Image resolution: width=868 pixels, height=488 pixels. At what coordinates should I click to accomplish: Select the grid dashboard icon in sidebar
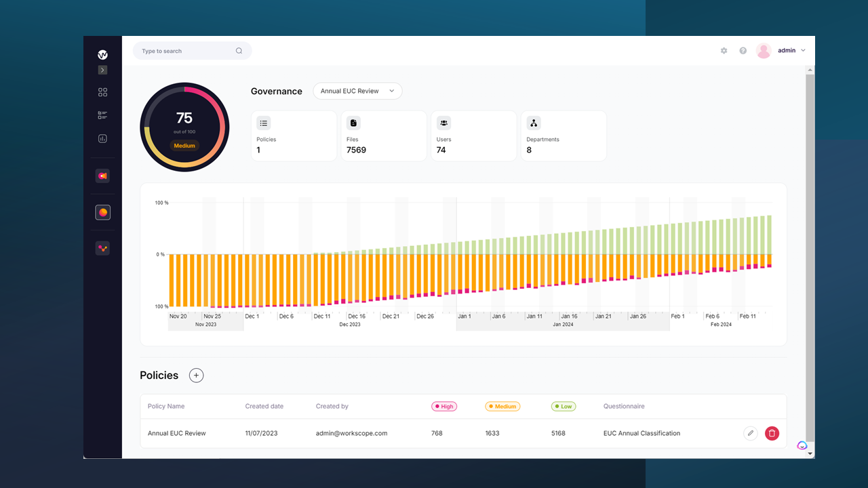(x=102, y=91)
